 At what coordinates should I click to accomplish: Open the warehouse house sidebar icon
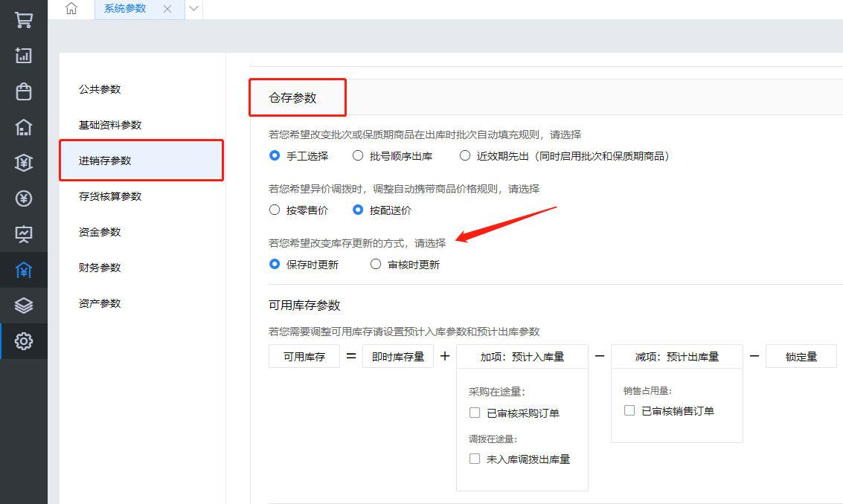click(24, 127)
